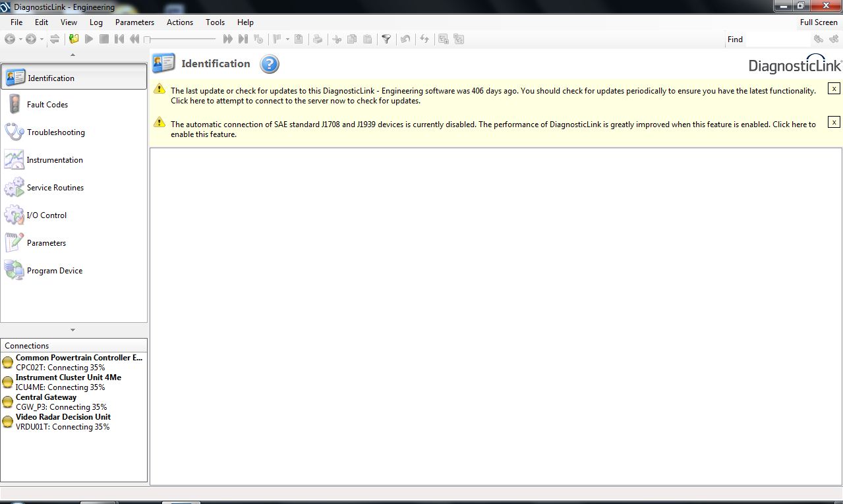Screen dimensions: 843x504
Task: Click the Play log button
Action: tap(89, 39)
